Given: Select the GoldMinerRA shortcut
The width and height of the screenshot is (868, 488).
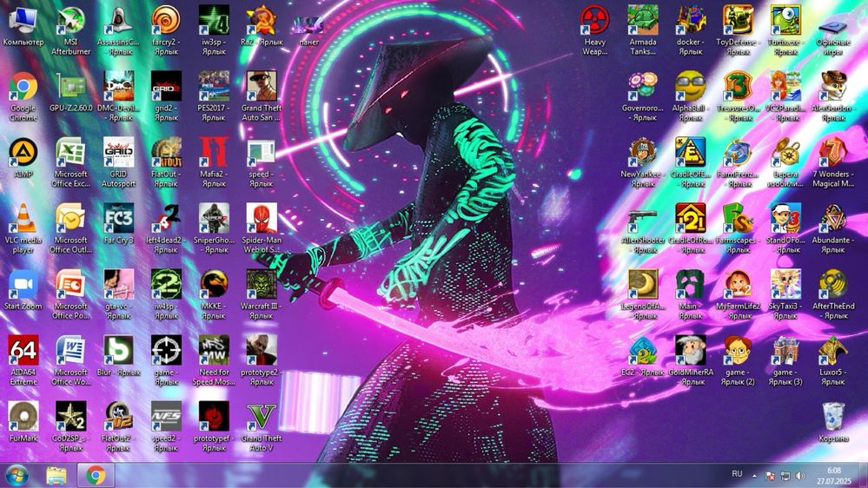Looking at the screenshot, I should (x=690, y=351).
